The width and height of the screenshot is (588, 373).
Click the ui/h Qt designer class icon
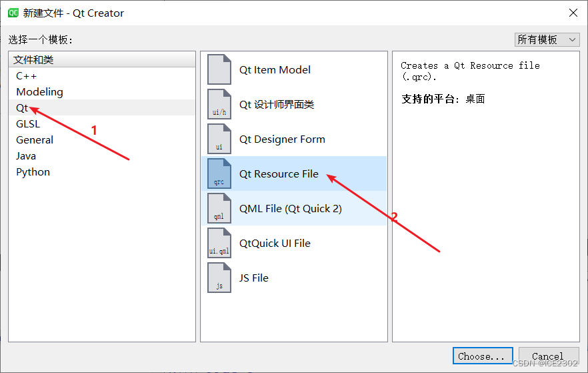(219, 104)
